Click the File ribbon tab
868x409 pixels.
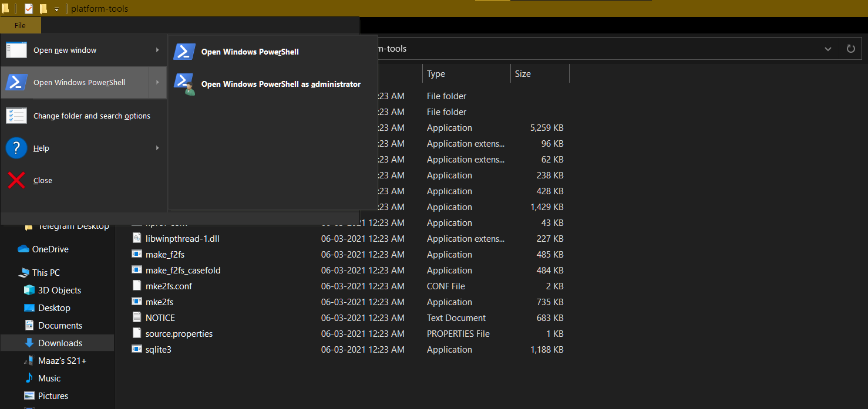click(x=21, y=25)
